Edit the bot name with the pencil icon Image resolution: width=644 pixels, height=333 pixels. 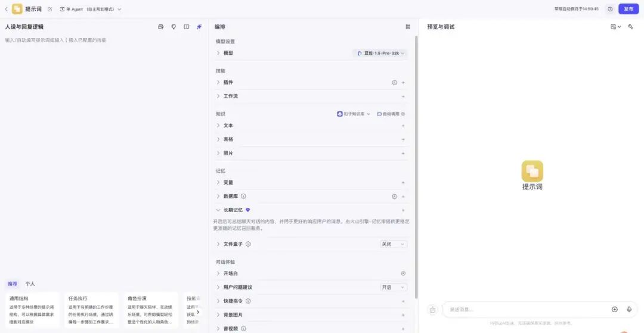(49, 9)
